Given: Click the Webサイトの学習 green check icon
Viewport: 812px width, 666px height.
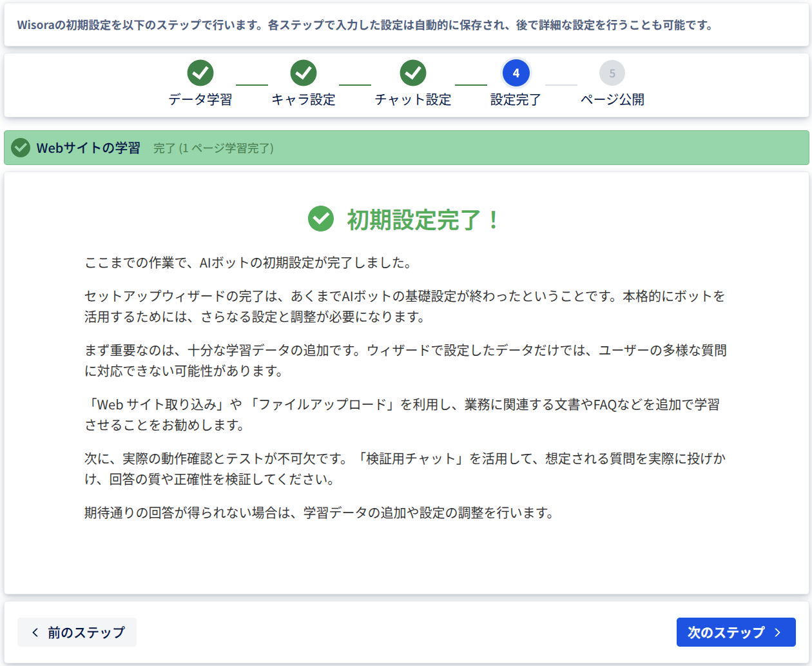Looking at the screenshot, I should 21,148.
